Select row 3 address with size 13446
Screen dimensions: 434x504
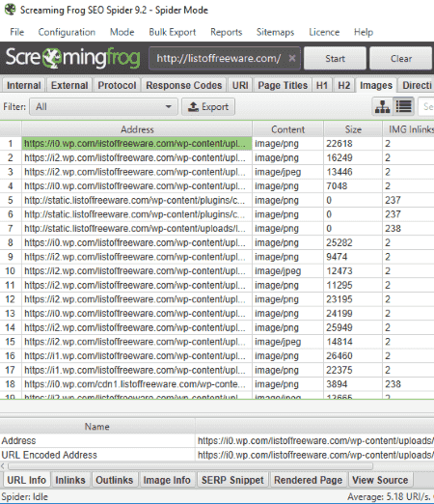pyautogui.click(x=137, y=172)
